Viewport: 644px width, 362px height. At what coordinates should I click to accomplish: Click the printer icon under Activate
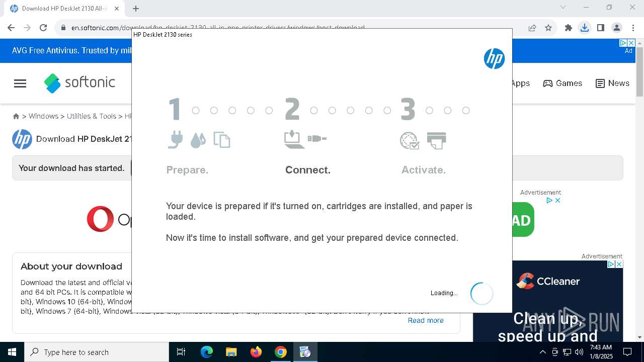click(436, 141)
